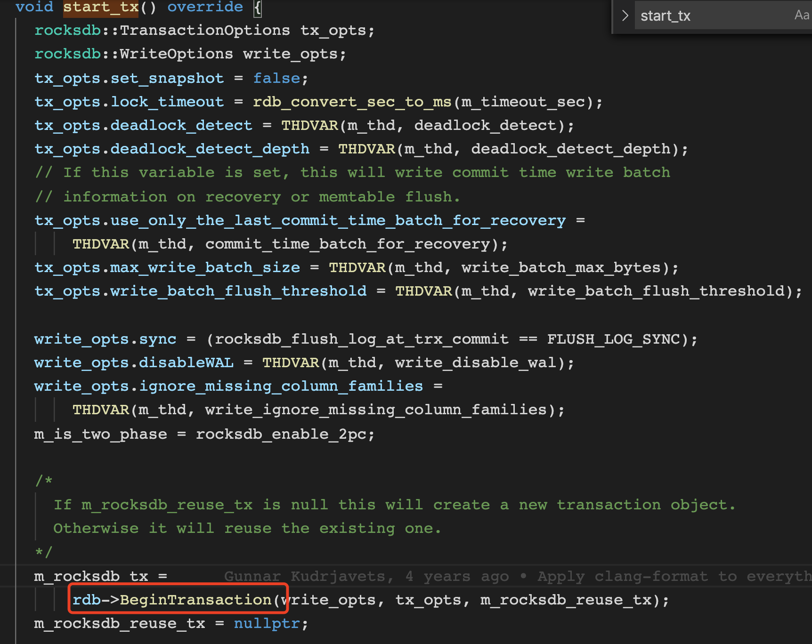Viewport: 812px width, 644px height.
Task: Click "use_only_the_last_commit_time_batch_for_recovery" property
Action: click(x=338, y=220)
